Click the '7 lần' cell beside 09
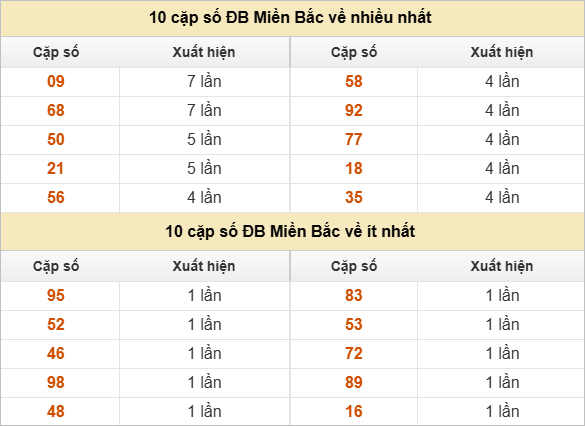Viewport: 585px width, 426px height. [204, 81]
